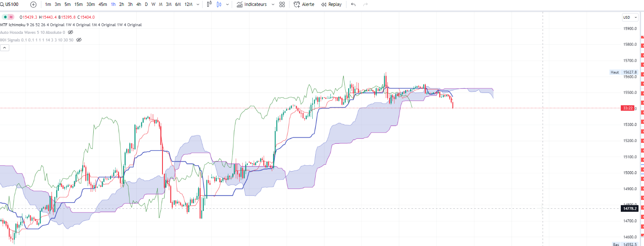Show the Auto Hosoda Waves indicator
This screenshot has height=246, width=644.
70,32
